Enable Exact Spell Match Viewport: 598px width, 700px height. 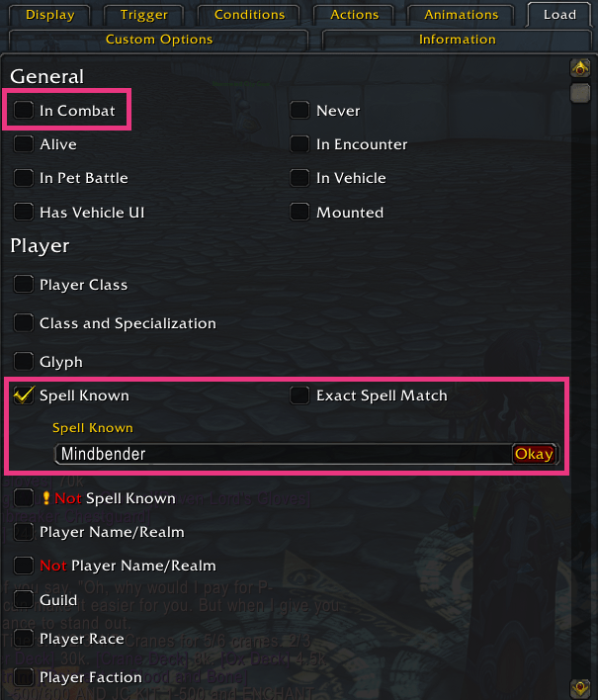click(299, 395)
